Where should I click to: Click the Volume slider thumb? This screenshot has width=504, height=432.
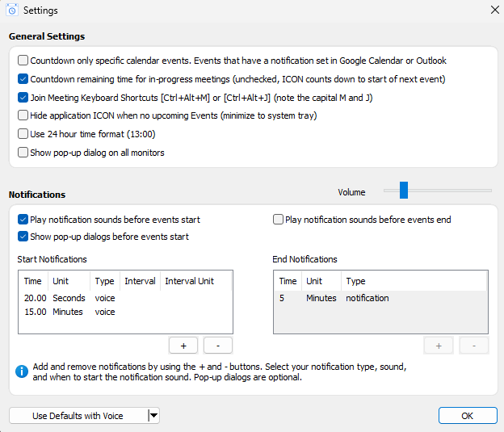click(404, 190)
